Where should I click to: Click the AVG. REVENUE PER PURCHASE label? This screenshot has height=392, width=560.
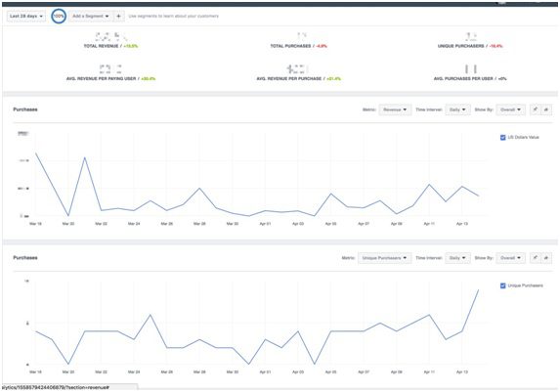tap(289, 78)
